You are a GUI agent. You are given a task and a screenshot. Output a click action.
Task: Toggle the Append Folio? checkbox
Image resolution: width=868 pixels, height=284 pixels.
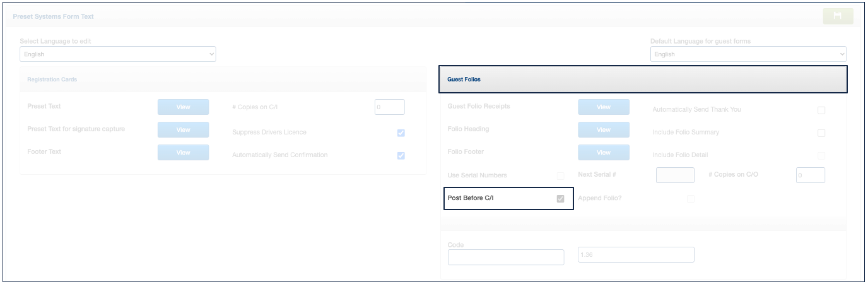(x=691, y=199)
